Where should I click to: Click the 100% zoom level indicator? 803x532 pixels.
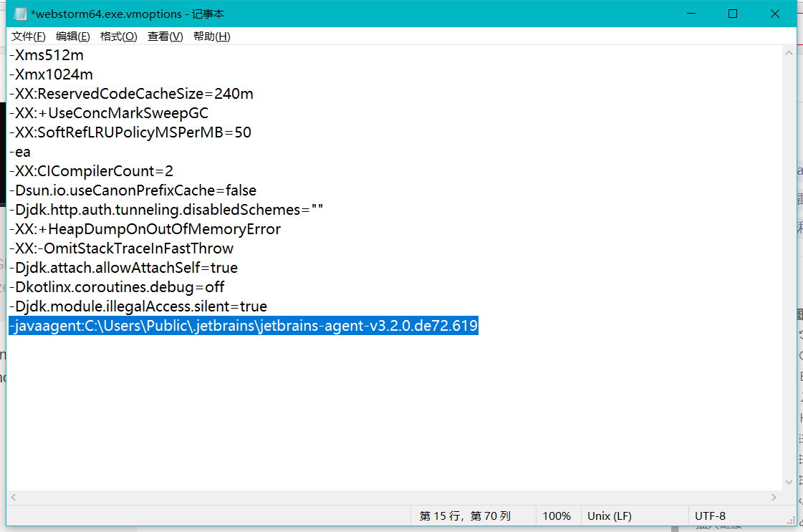click(x=557, y=516)
